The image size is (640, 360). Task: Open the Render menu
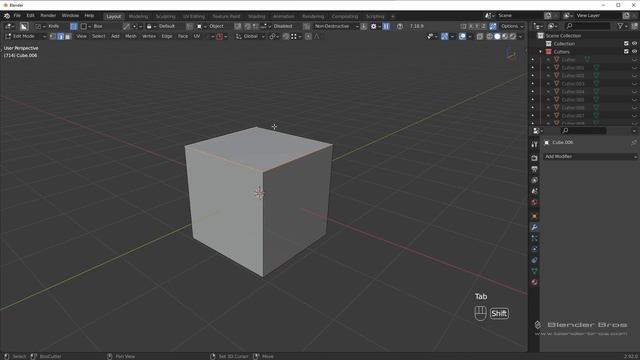pyautogui.click(x=48, y=16)
